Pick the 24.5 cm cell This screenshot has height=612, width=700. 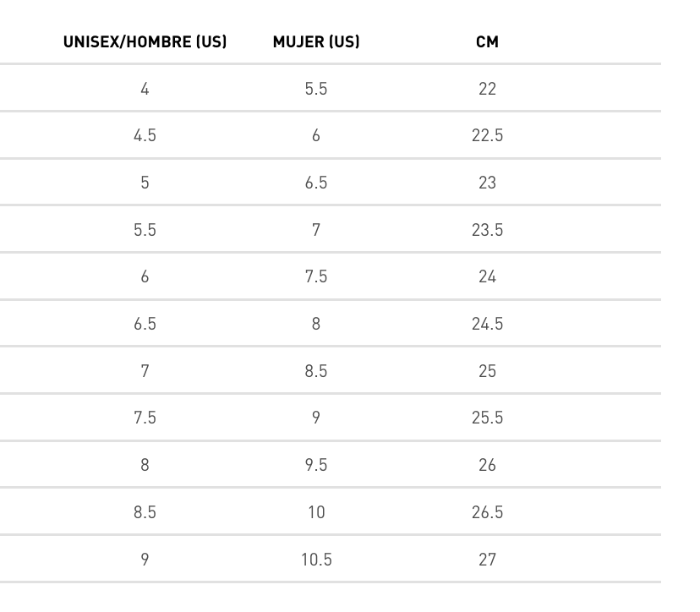[487, 324]
